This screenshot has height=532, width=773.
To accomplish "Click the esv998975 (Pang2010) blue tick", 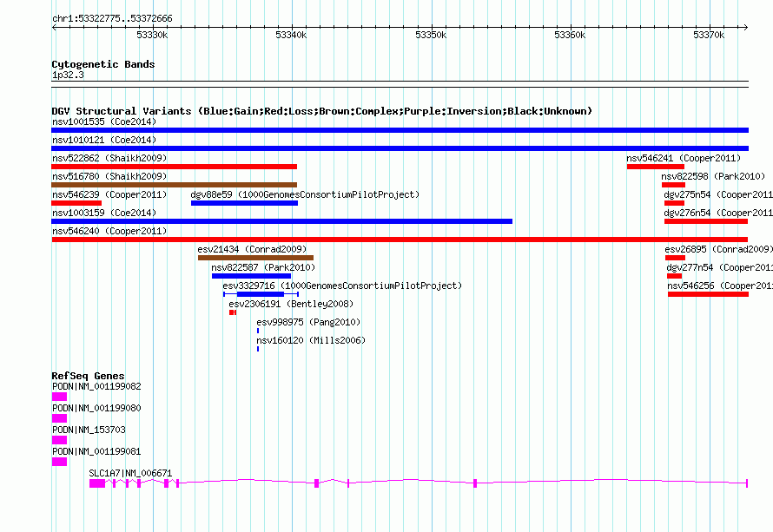I will (x=258, y=331).
